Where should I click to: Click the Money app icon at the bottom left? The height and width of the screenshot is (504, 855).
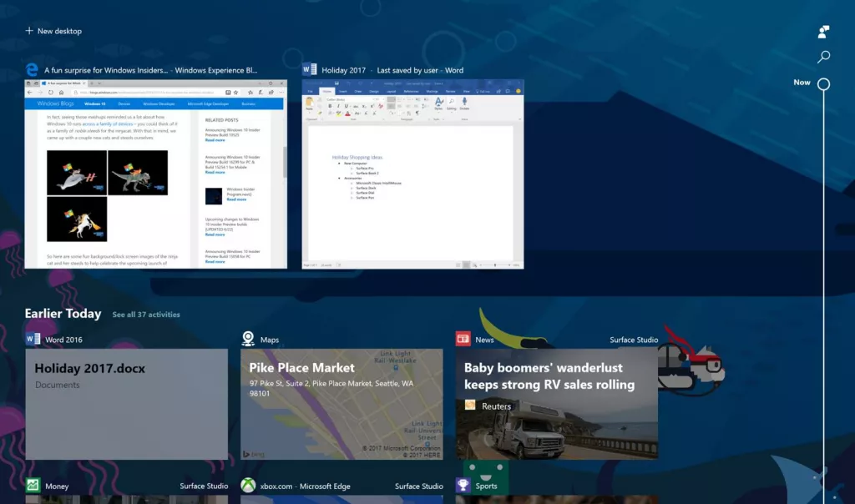[x=32, y=486]
